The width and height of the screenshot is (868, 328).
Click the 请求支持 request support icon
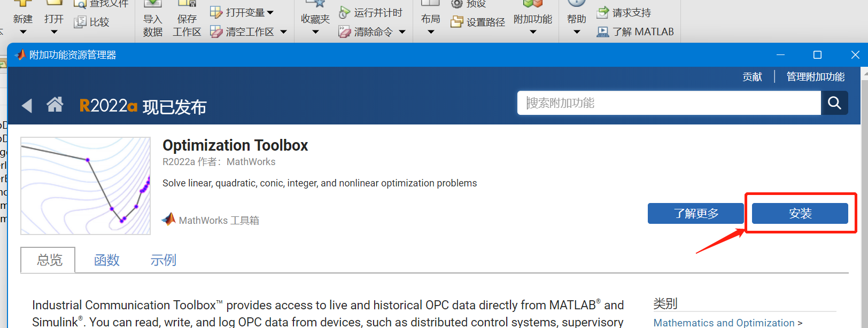pos(602,12)
